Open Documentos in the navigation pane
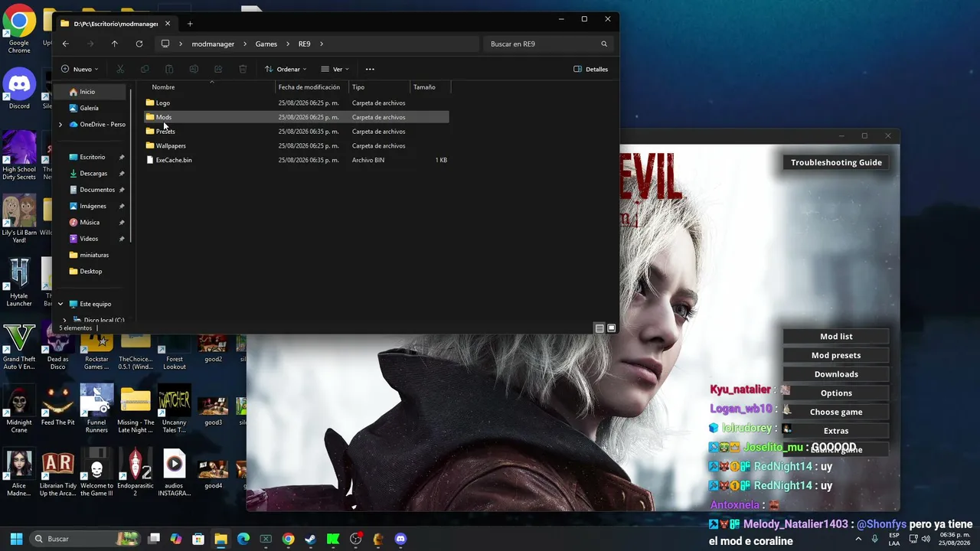Viewport: 980px width, 551px height. pyautogui.click(x=97, y=190)
